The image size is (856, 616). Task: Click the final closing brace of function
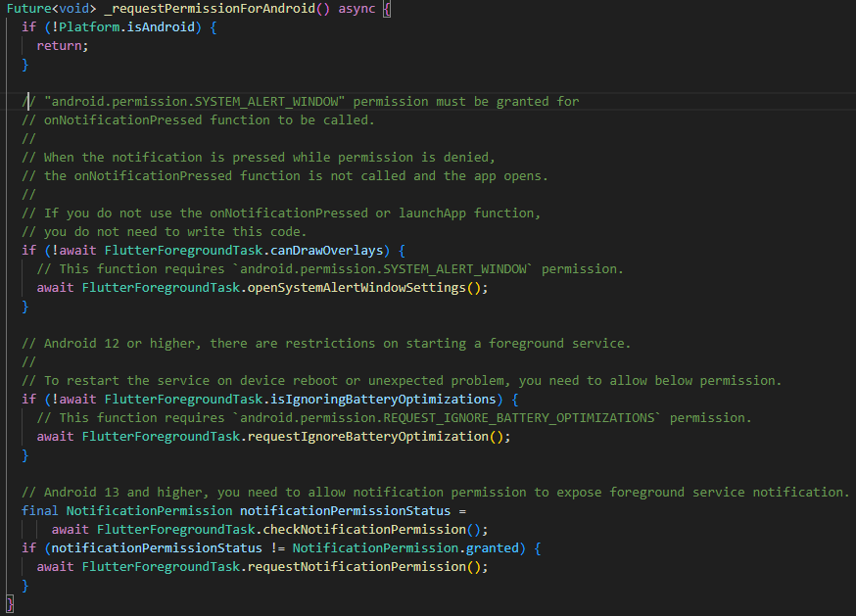pos(10,604)
